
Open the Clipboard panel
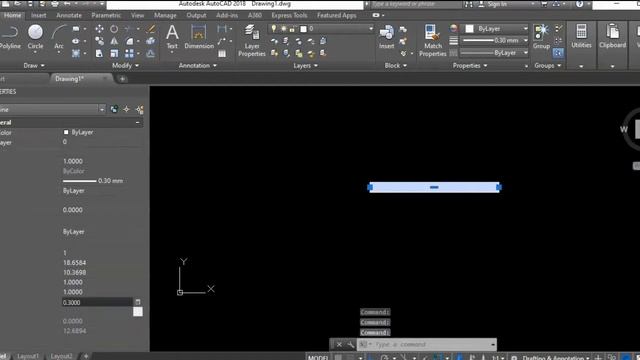(612, 38)
